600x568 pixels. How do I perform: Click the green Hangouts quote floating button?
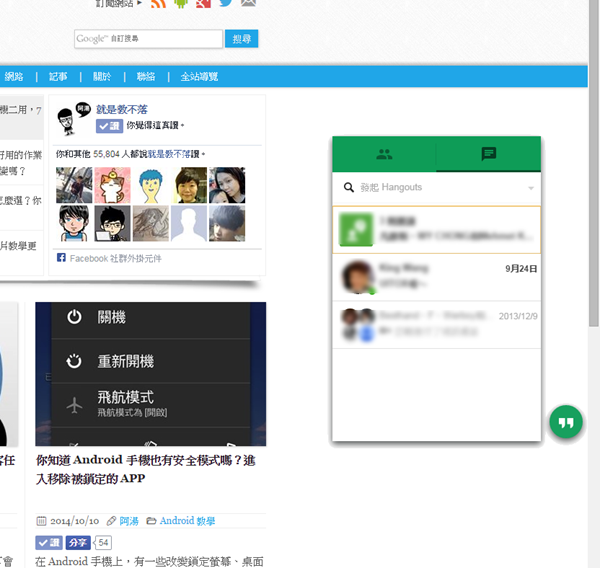click(566, 422)
